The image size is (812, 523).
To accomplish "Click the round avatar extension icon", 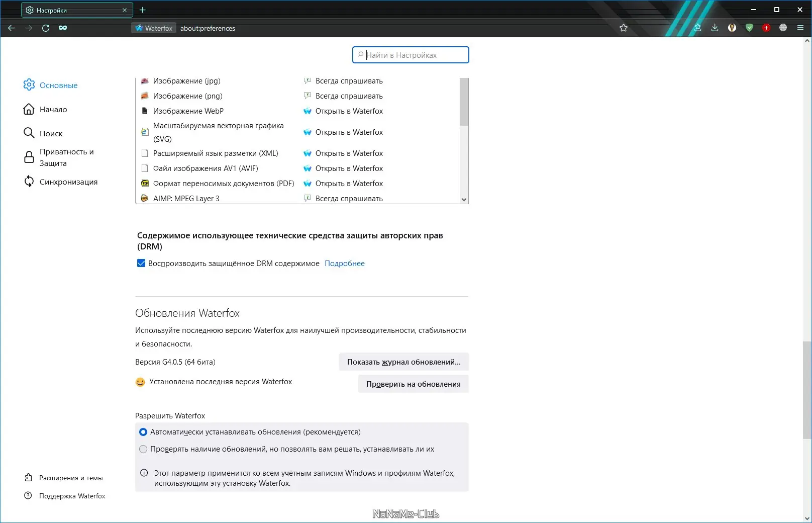I will pos(732,28).
